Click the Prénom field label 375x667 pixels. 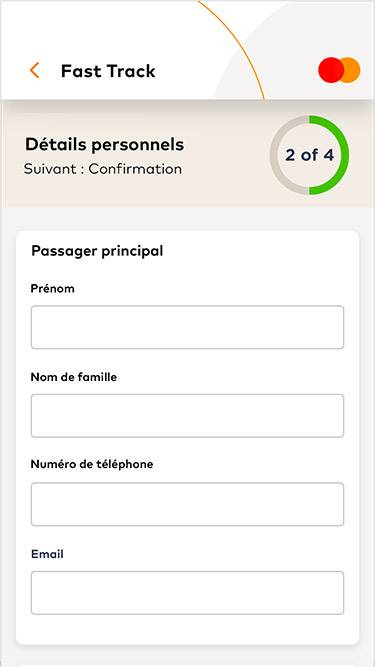(53, 288)
